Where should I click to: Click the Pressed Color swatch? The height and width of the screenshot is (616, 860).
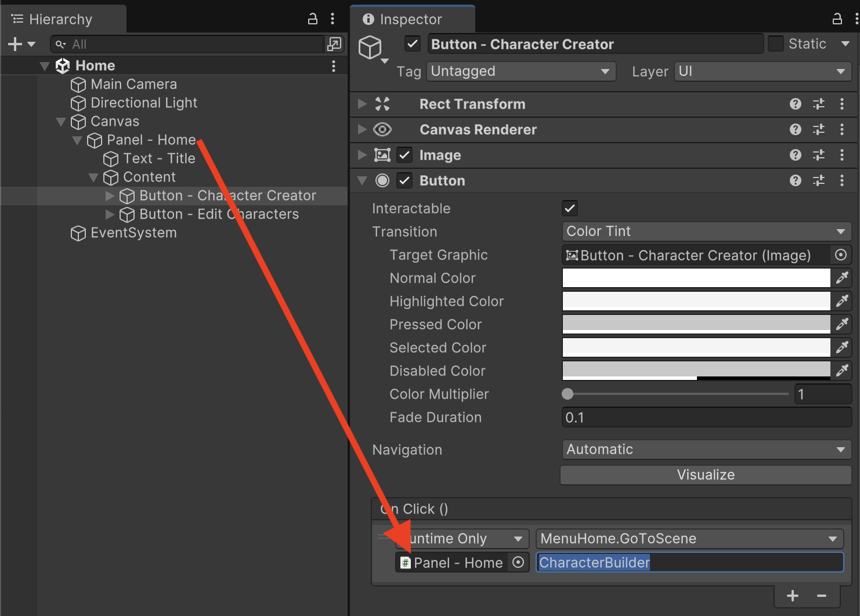[696, 324]
